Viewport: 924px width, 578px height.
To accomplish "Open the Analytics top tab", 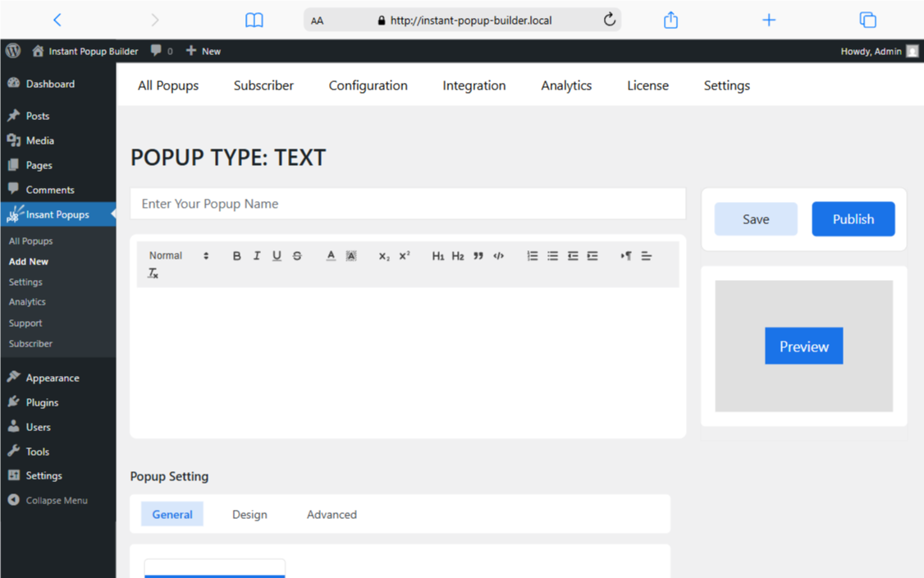I will coord(566,85).
